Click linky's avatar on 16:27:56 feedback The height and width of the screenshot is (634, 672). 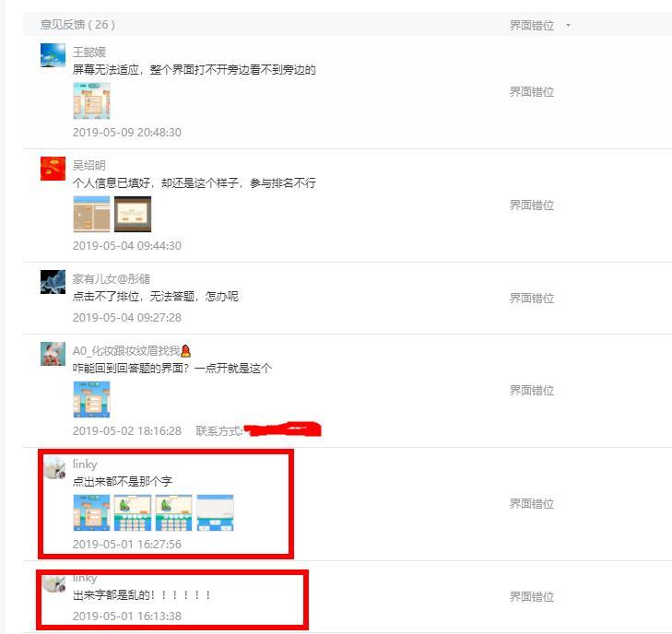[55, 468]
